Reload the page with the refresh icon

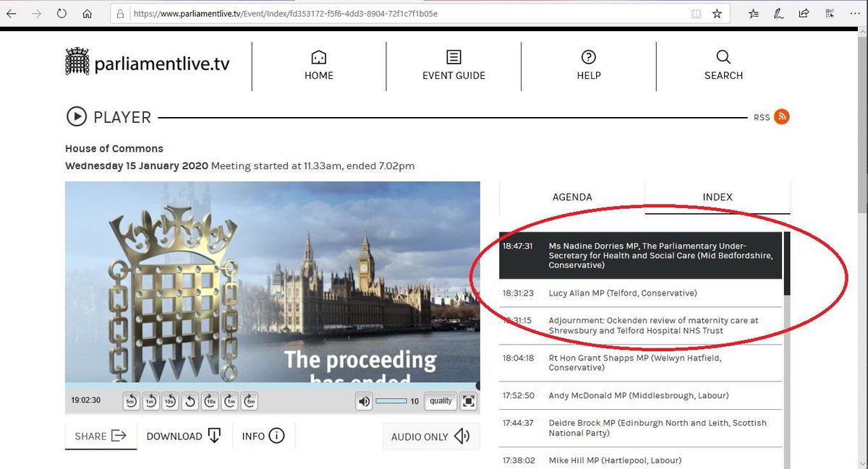pos(61,13)
